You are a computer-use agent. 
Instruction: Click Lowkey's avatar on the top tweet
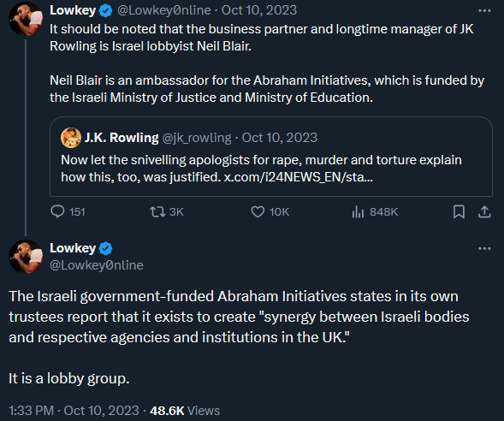[x=26, y=19]
